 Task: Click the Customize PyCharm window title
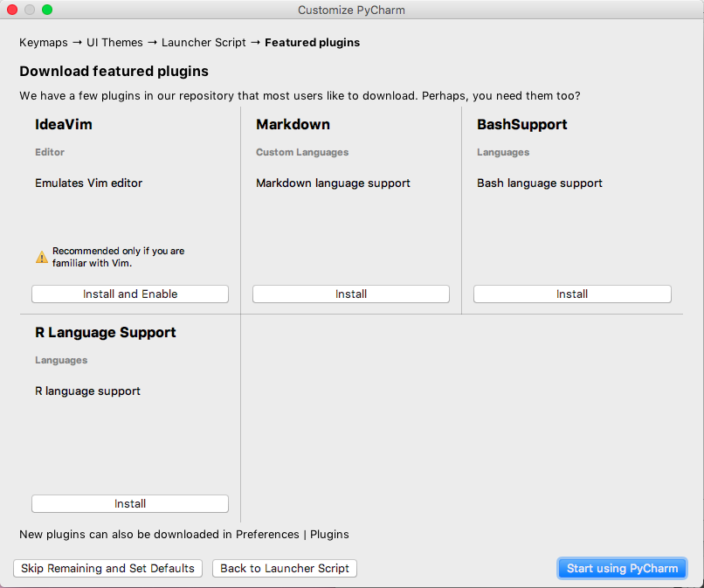351,10
